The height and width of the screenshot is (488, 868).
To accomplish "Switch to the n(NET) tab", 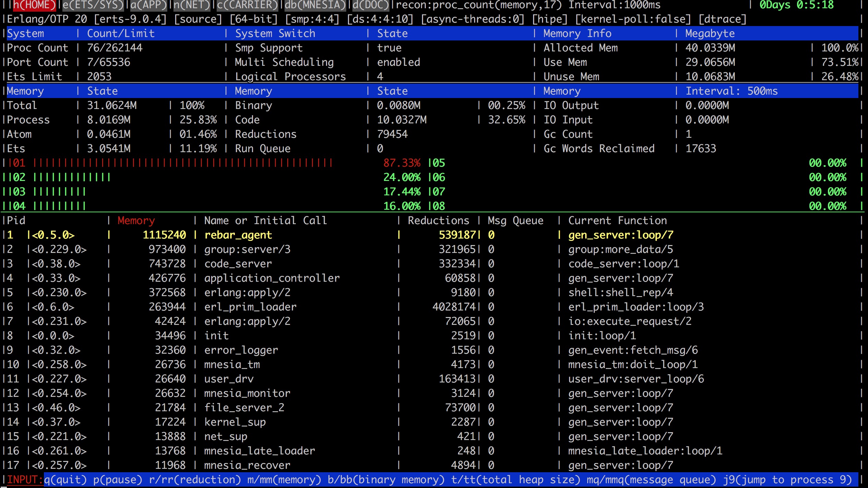I will click(191, 5).
